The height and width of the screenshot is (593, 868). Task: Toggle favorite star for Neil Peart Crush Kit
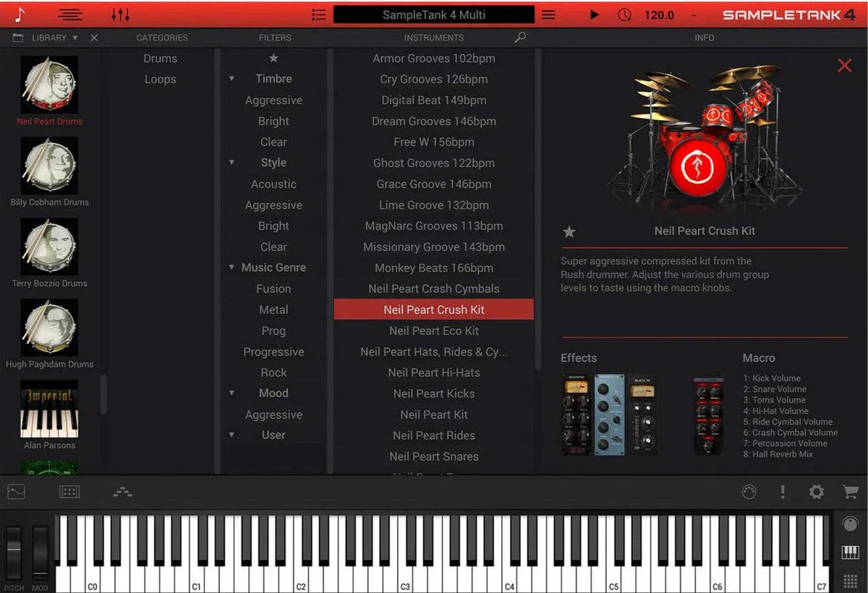[x=569, y=232]
